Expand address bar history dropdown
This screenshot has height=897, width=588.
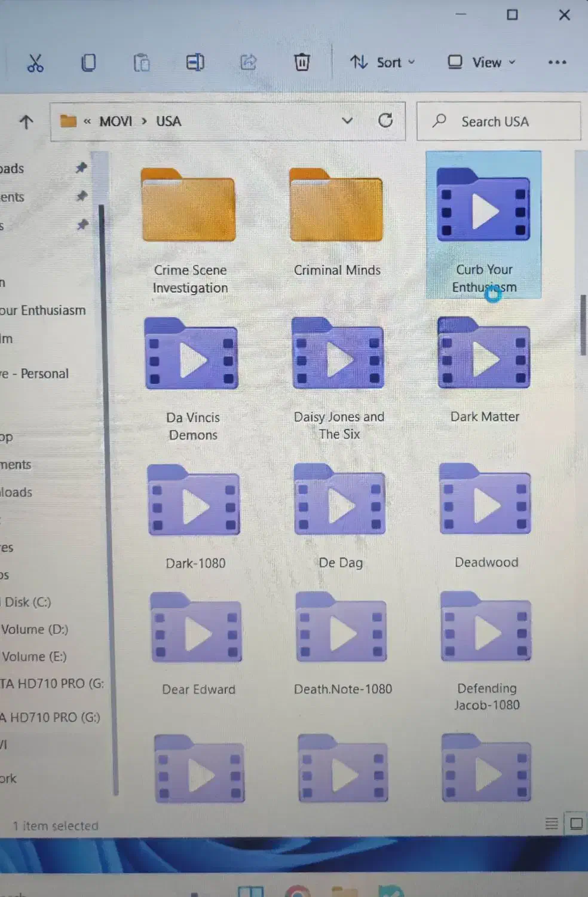[347, 121]
